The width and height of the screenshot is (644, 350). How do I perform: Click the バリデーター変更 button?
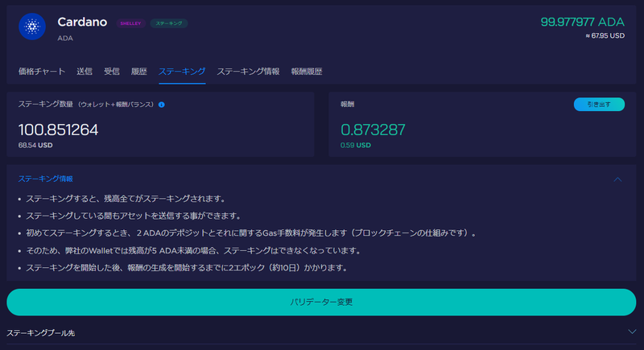tap(321, 302)
